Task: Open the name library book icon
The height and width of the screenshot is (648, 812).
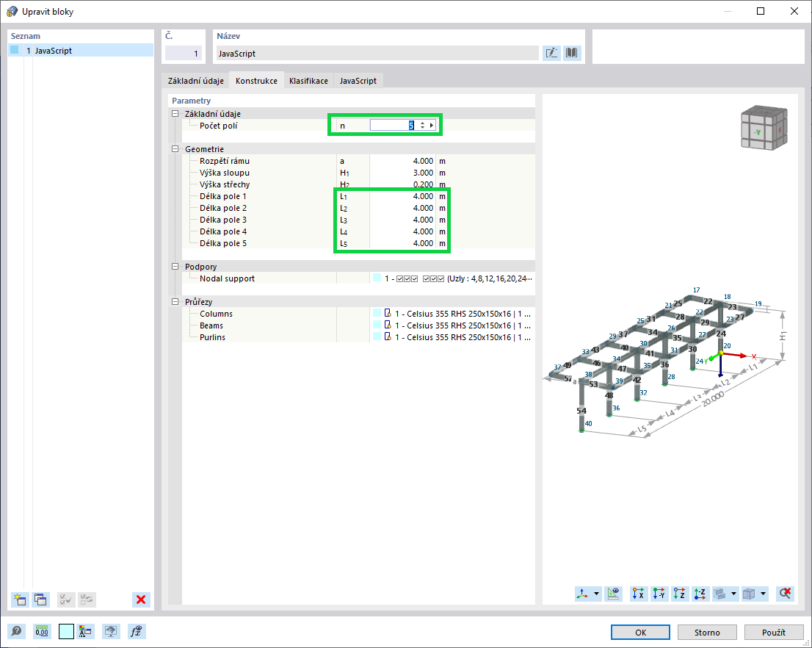Action: 572,53
